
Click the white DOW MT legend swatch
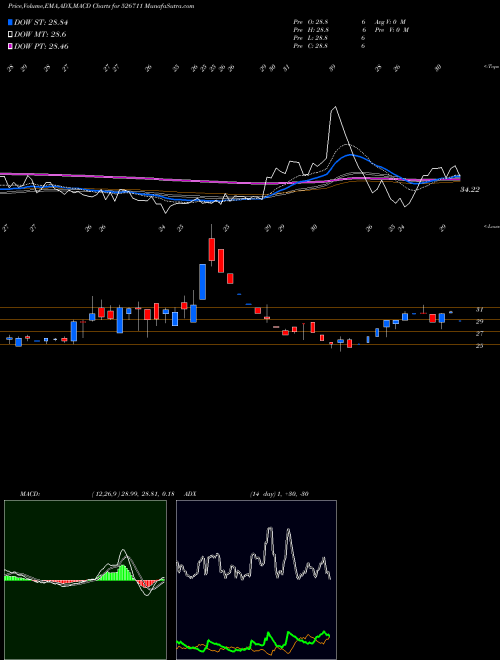(x=10, y=35)
